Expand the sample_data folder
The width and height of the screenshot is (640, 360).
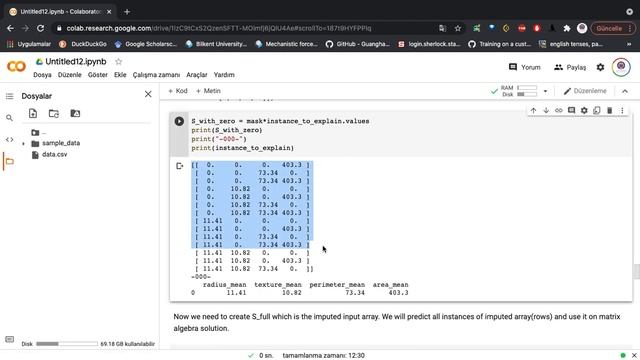tap(23, 144)
